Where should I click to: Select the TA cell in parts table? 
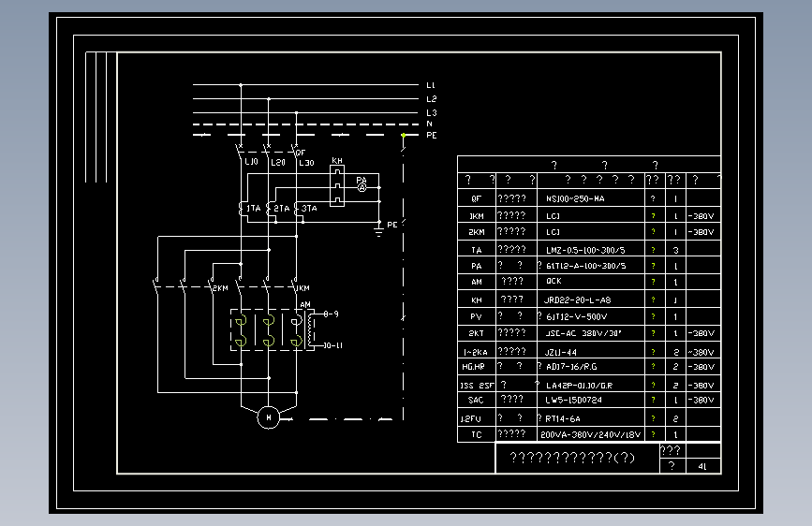477,250
